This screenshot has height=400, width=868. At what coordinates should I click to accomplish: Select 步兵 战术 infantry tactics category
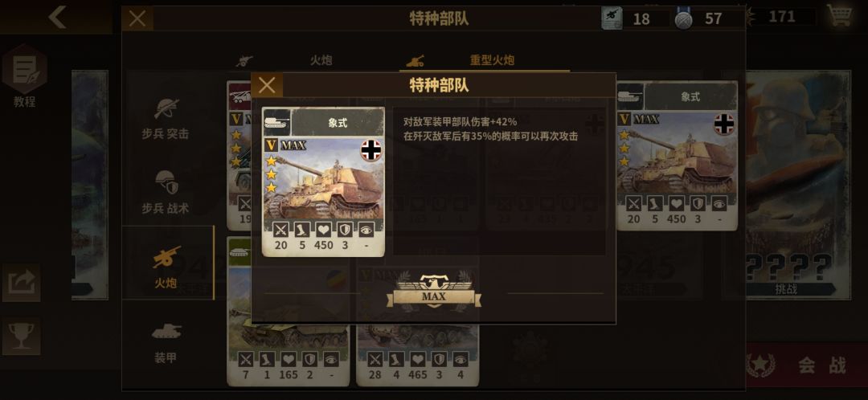pos(166,192)
